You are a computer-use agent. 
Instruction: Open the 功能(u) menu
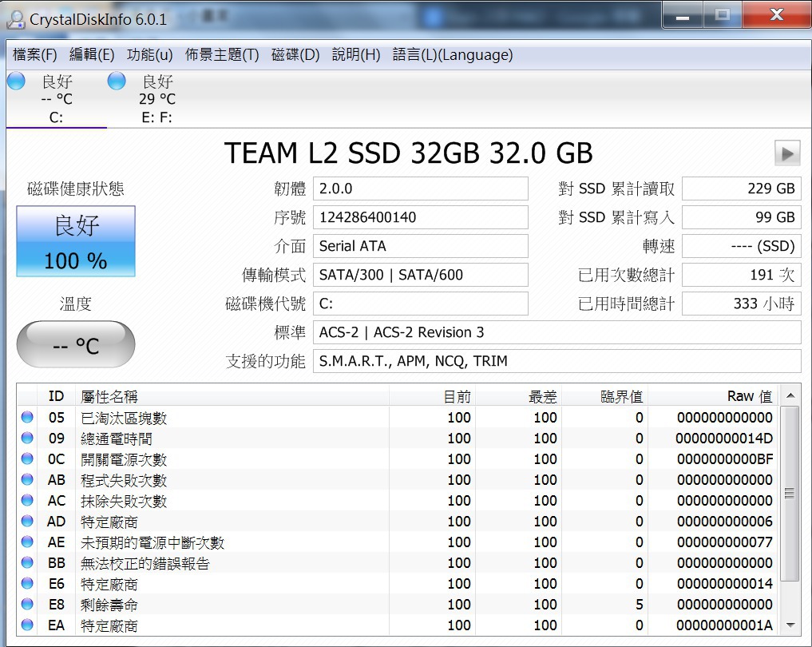click(149, 54)
